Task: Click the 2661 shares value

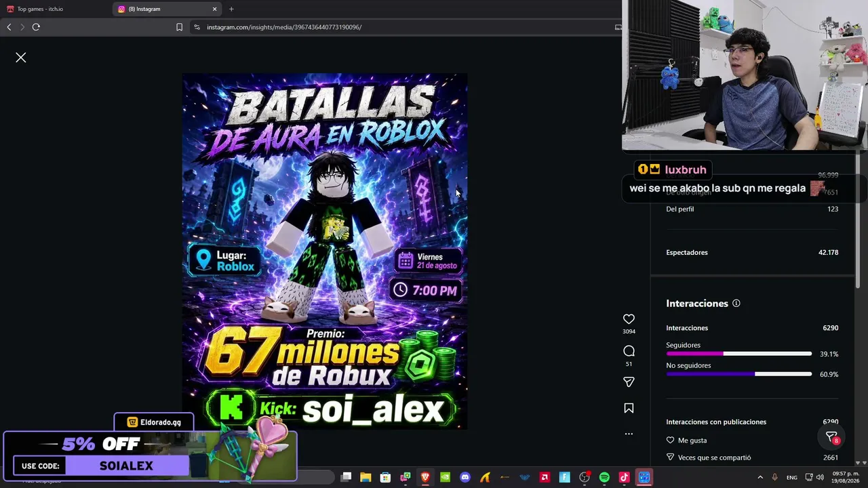Action: (831, 457)
